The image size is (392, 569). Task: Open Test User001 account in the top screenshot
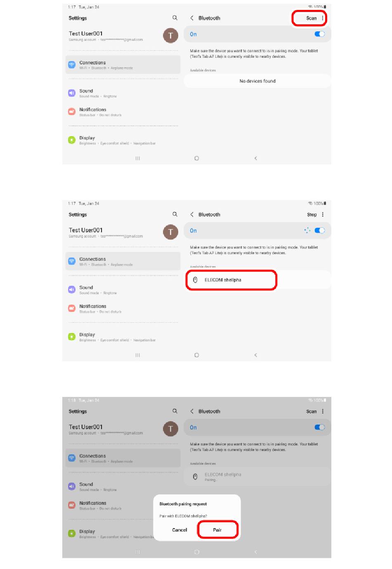pyautogui.click(x=123, y=36)
